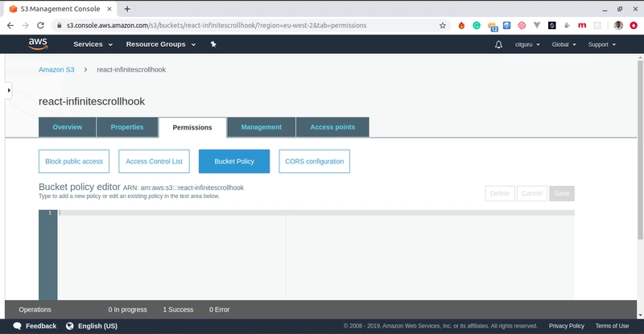Click line number 1 in editor gutter
Screen dimensions: 644x334
[50, 212]
